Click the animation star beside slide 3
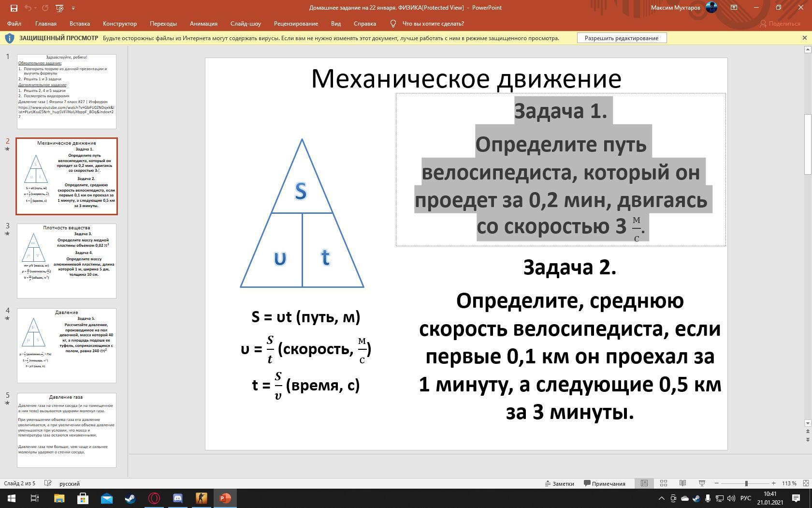Image resolution: width=812 pixels, height=508 pixels. (7, 234)
